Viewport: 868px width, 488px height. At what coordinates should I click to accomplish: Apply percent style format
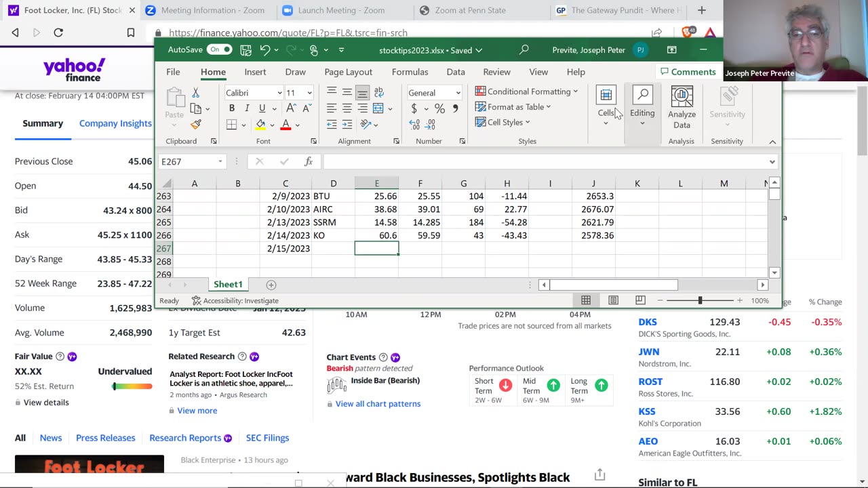tap(439, 108)
